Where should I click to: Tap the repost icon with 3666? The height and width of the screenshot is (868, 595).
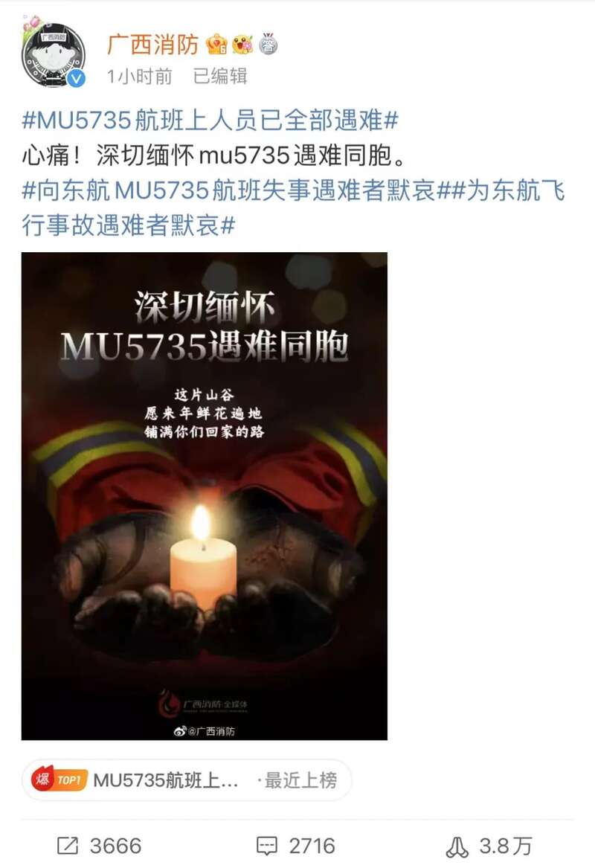[68, 846]
